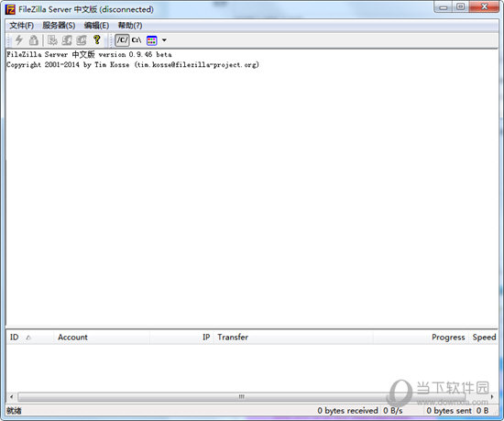Click the scrollbar right arrow

[x=492, y=396]
